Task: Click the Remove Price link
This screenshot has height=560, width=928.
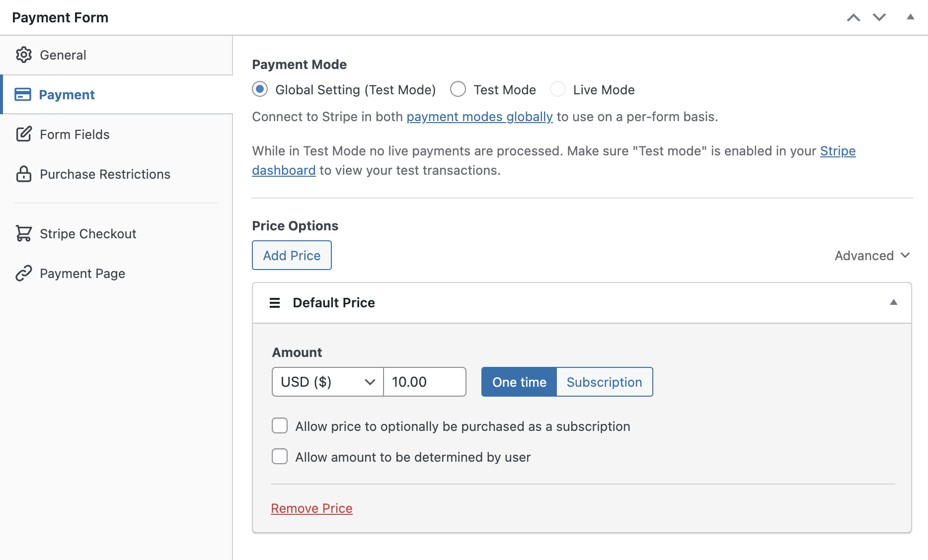Action: coord(311,508)
